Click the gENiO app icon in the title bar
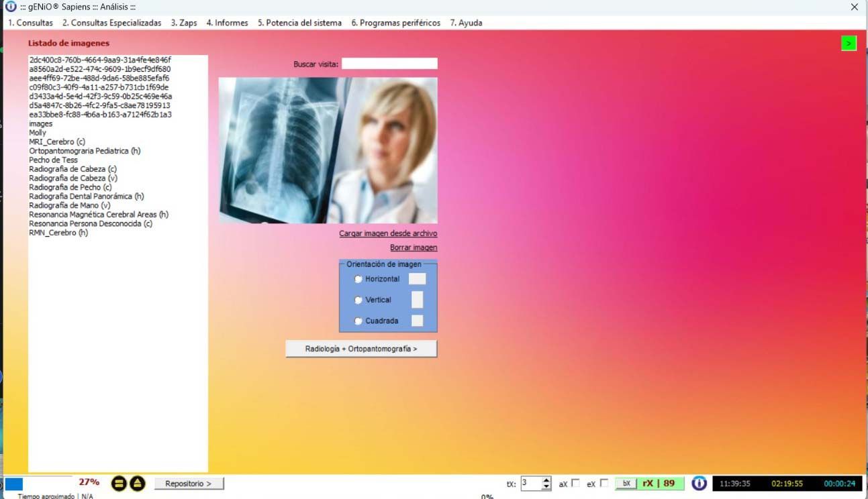 click(x=11, y=7)
